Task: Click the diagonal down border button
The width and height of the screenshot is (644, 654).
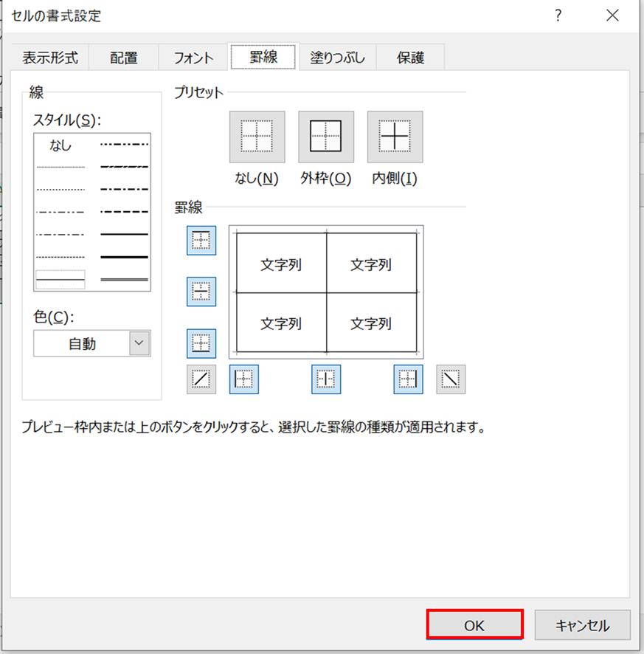Action: pos(451,379)
